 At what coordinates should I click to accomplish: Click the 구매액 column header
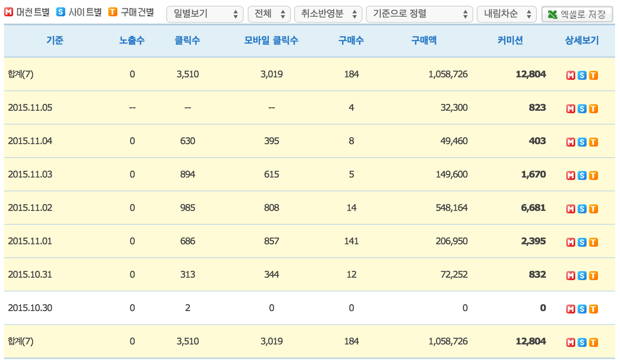pyautogui.click(x=424, y=40)
